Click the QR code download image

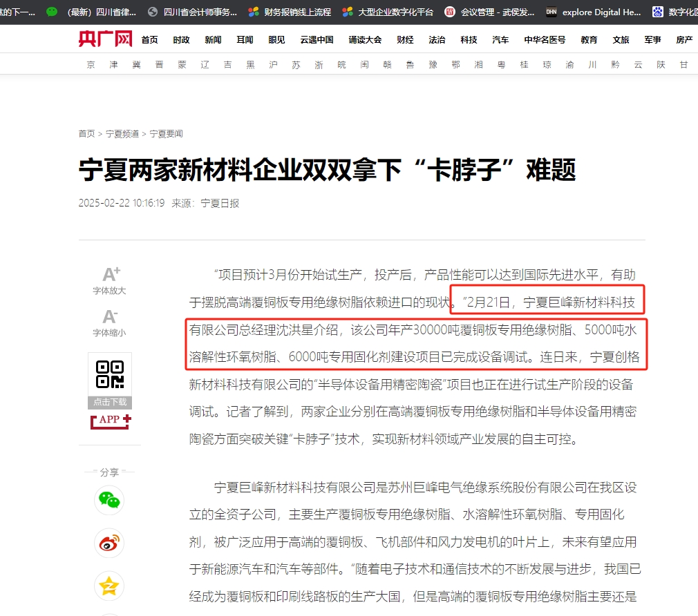[109, 374]
